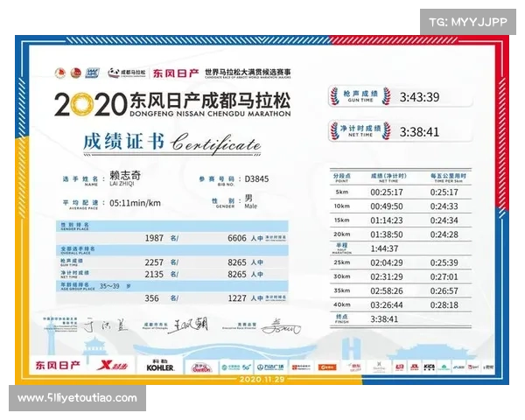
Task: Click the DONGFENG NISSAN CHENGDU MARATHON title
Action: (210, 114)
